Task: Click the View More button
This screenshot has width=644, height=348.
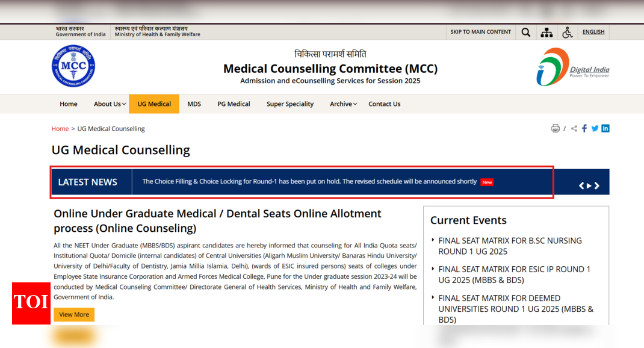Action: pos(74,314)
